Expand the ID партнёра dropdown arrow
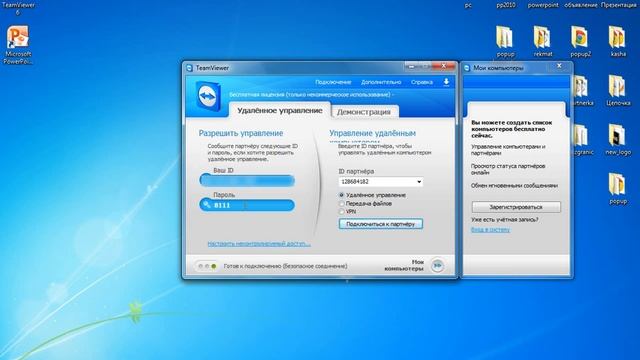Viewport: 640px width, 360px height. (x=419, y=182)
